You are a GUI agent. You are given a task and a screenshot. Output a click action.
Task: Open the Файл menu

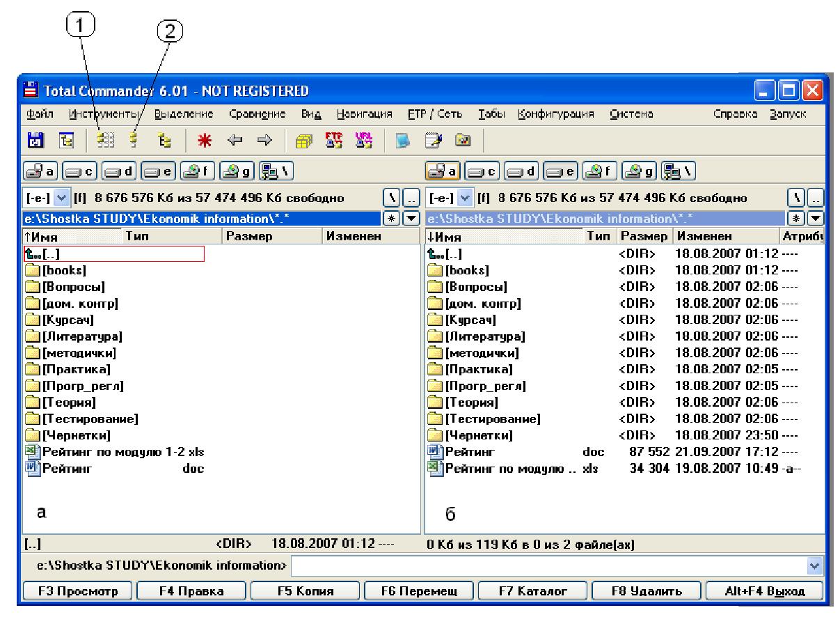pos(38,114)
